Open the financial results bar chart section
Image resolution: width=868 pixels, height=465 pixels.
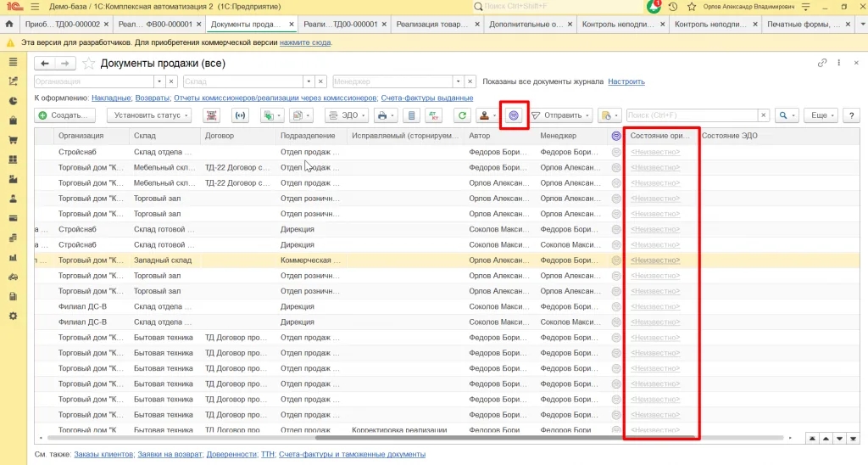click(x=13, y=257)
